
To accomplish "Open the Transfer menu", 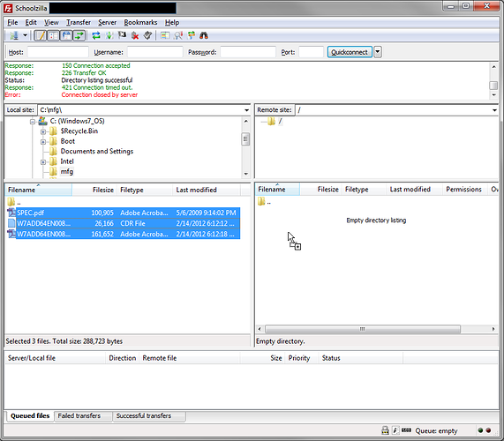I will point(79,22).
